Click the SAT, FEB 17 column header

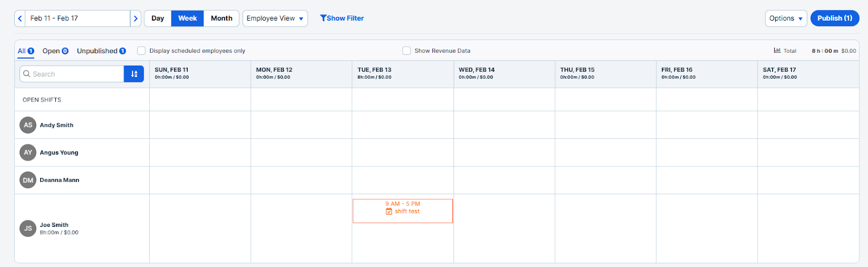click(808, 74)
